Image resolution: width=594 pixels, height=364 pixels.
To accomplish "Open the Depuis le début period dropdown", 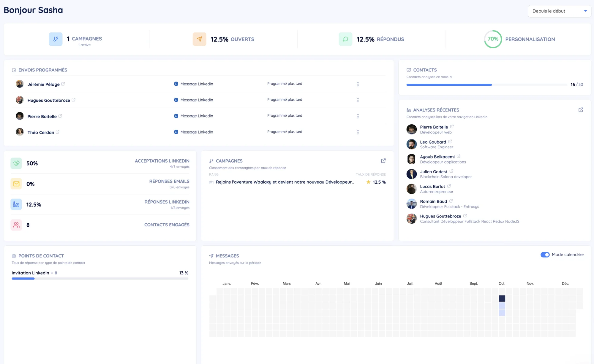I will click(559, 11).
